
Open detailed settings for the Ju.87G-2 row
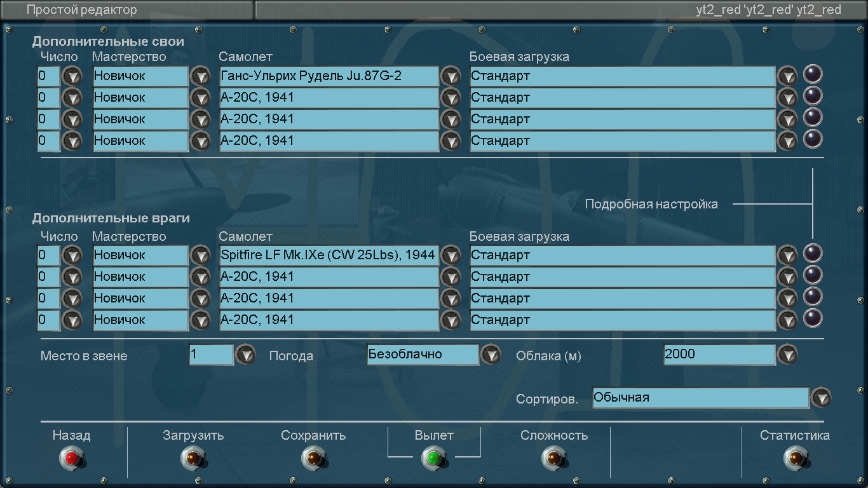click(x=813, y=74)
